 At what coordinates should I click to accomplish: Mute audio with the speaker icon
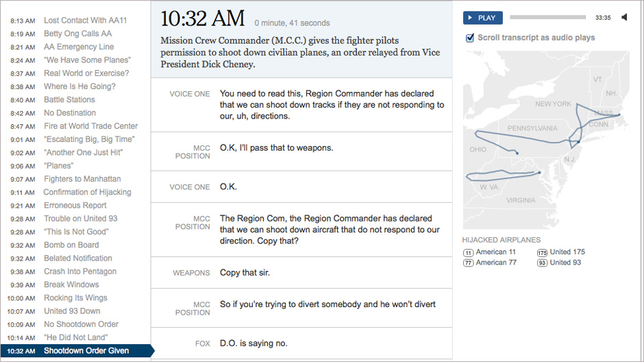click(x=624, y=18)
